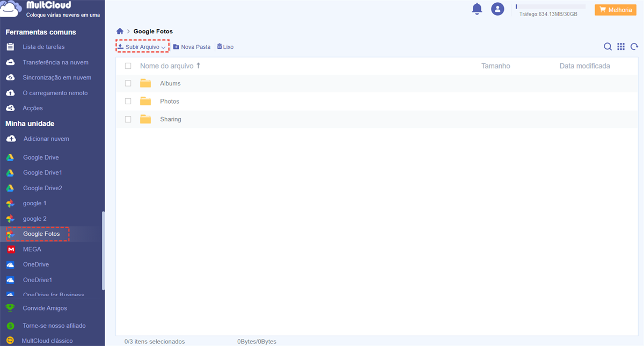The width and height of the screenshot is (644, 346).
Task: Check the Sharing row checkbox
Action: tap(128, 119)
